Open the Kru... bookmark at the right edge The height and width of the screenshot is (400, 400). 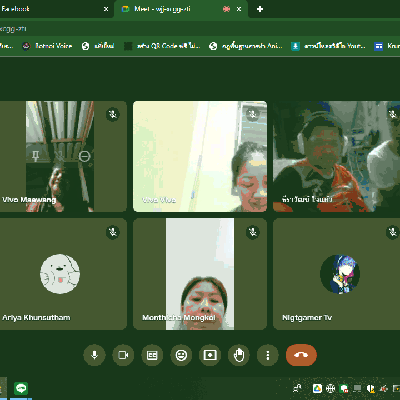pyautogui.click(x=387, y=46)
